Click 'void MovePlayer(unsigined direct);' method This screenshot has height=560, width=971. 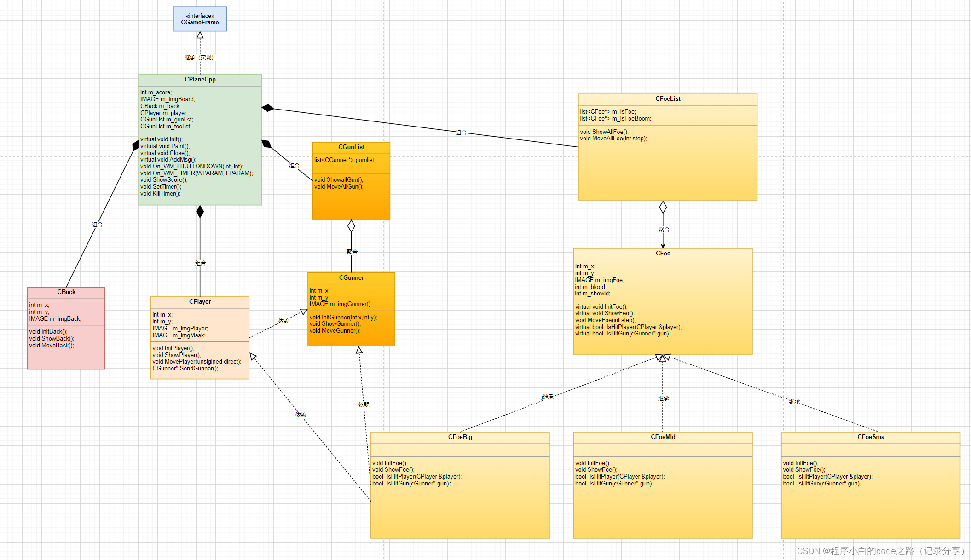[x=197, y=361]
